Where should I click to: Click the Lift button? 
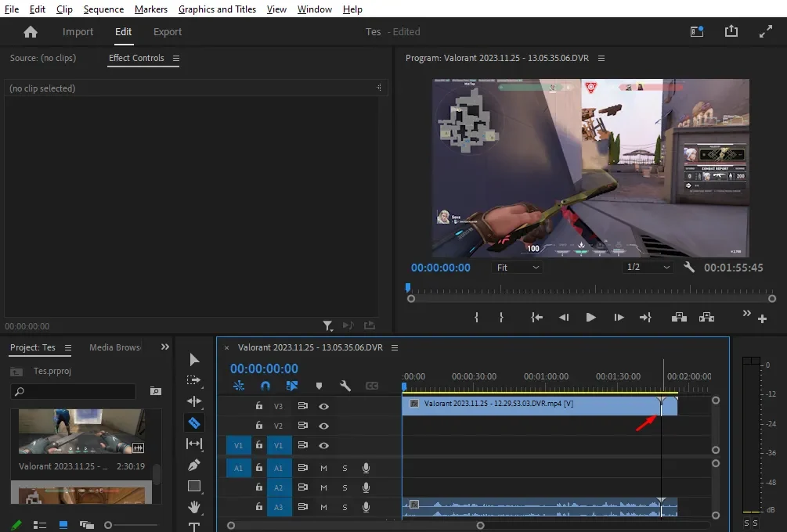click(679, 318)
